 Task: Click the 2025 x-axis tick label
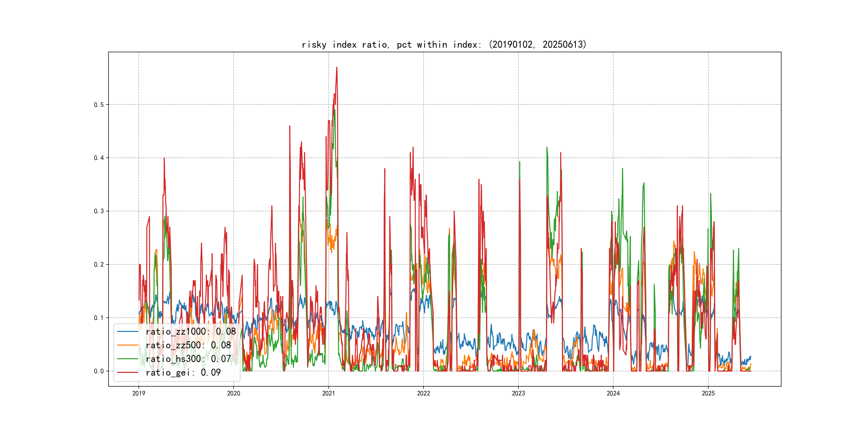pyautogui.click(x=708, y=393)
